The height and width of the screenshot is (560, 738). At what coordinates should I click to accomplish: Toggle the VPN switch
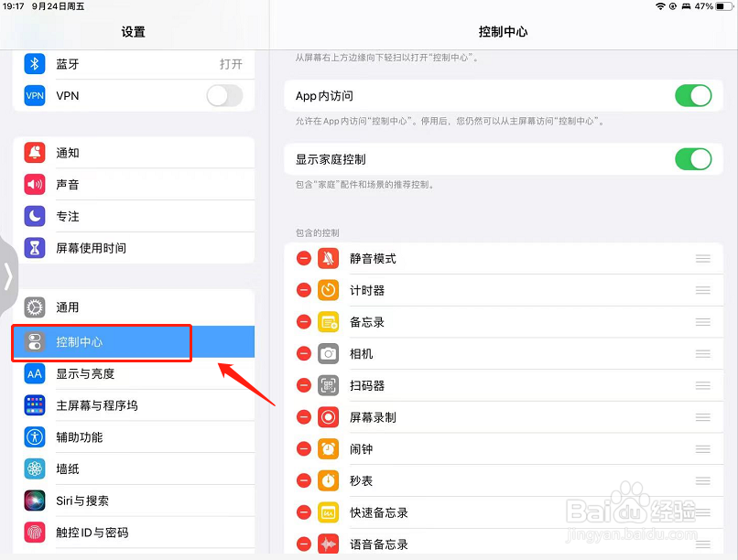coord(224,96)
